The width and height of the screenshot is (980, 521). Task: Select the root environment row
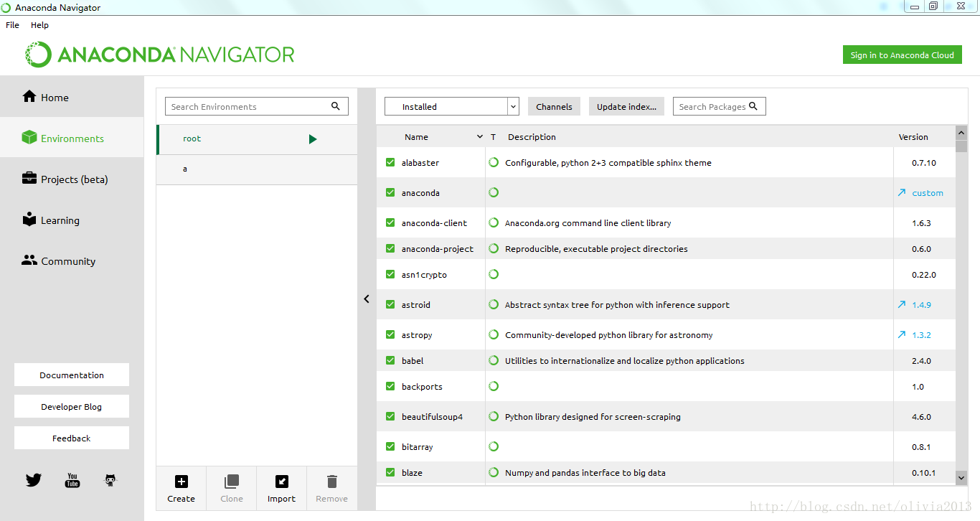[257, 139]
